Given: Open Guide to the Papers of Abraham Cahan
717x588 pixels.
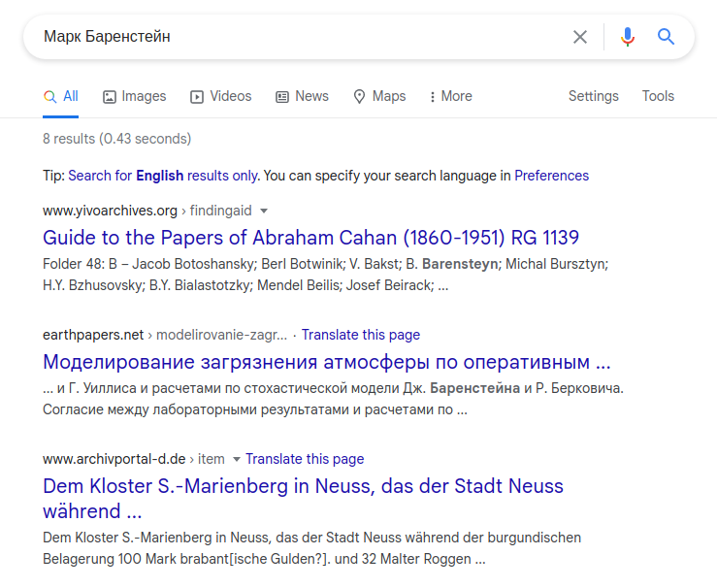Looking at the screenshot, I should coord(310,238).
